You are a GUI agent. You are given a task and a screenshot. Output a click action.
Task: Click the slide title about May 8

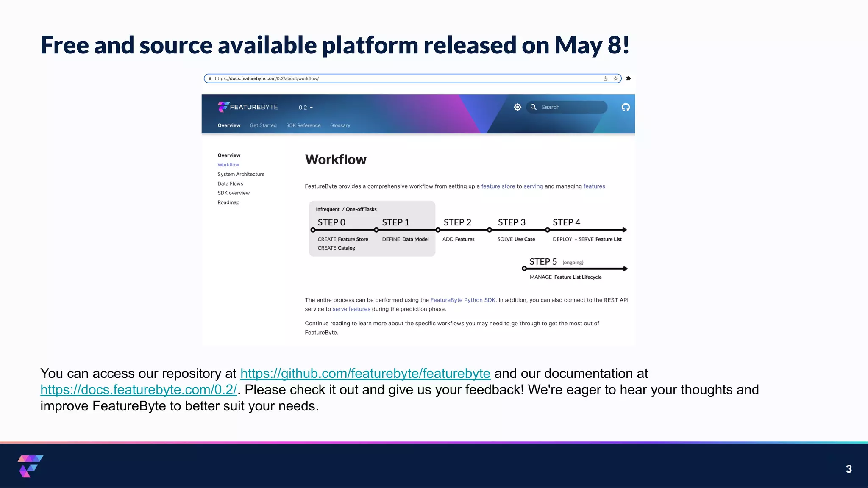335,45
